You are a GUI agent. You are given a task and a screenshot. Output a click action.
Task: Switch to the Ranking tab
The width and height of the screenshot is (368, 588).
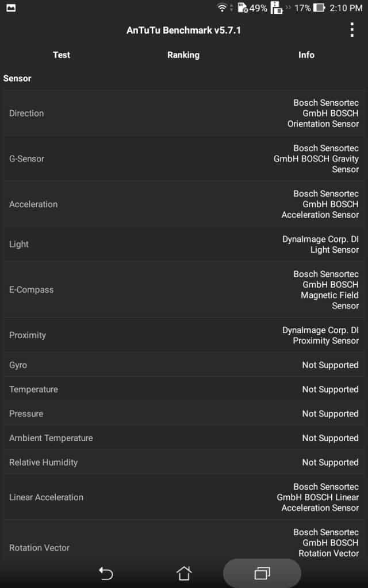click(183, 55)
